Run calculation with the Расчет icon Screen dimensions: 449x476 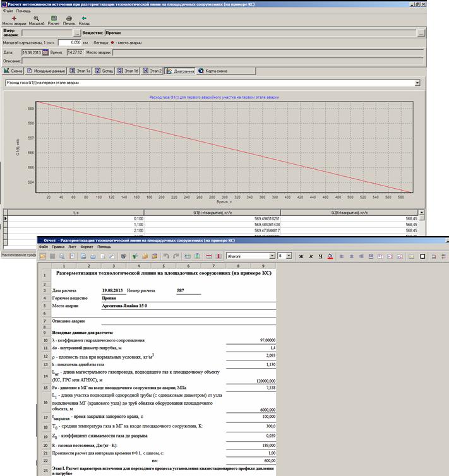click(x=54, y=19)
